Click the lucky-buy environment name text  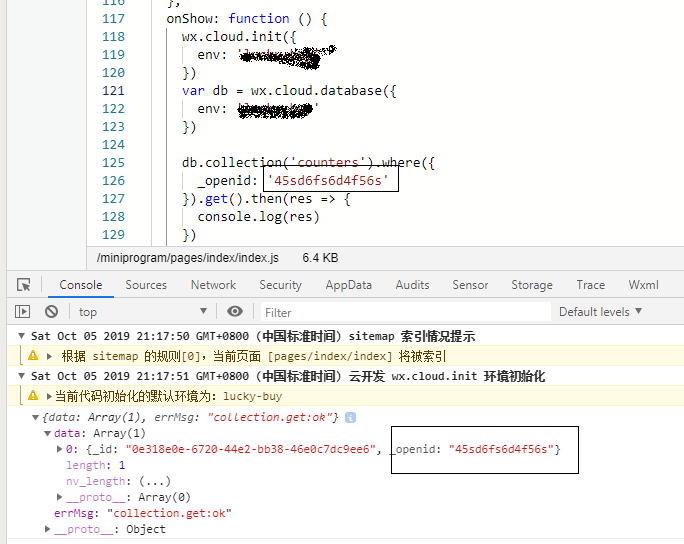pyautogui.click(x=253, y=397)
